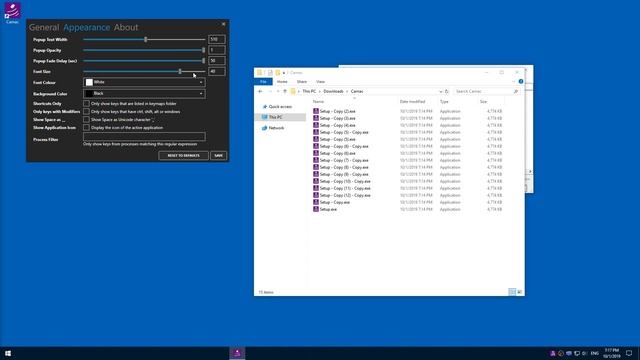Select the Setup - Copy (4).exe file

337,125
